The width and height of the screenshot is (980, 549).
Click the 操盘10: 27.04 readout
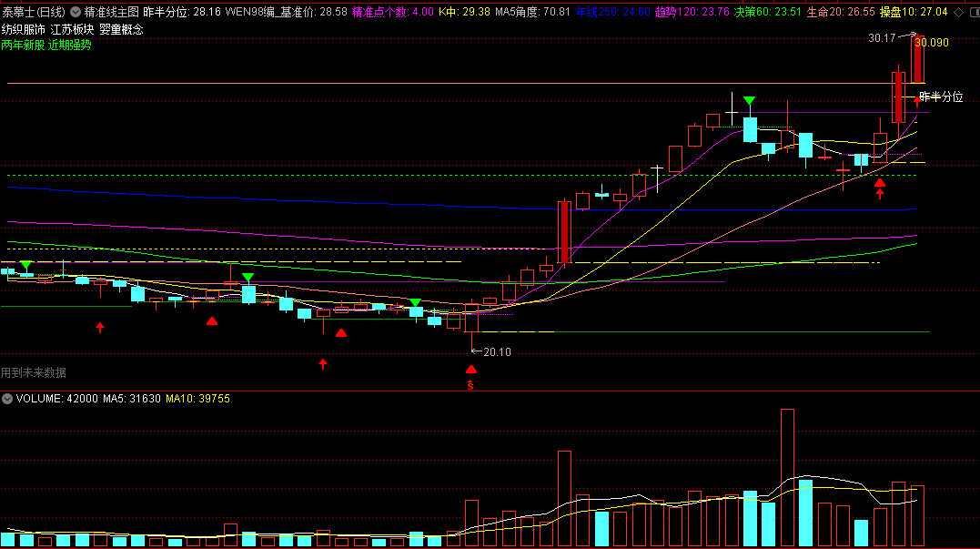[914, 12]
